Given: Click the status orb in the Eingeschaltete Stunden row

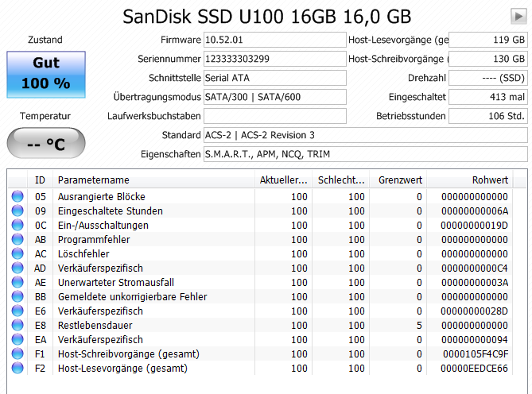Looking at the screenshot, I should [17, 211].
